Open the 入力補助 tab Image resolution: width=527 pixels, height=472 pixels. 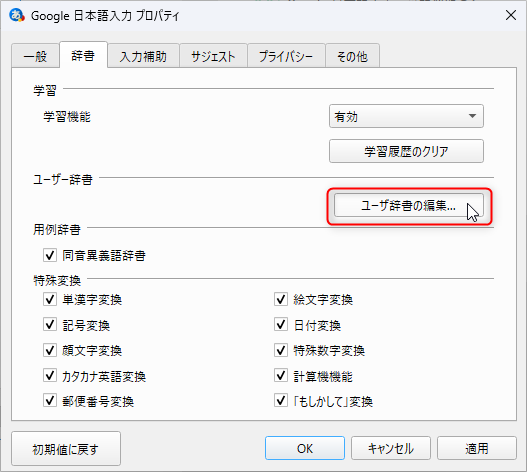(143, 56)
